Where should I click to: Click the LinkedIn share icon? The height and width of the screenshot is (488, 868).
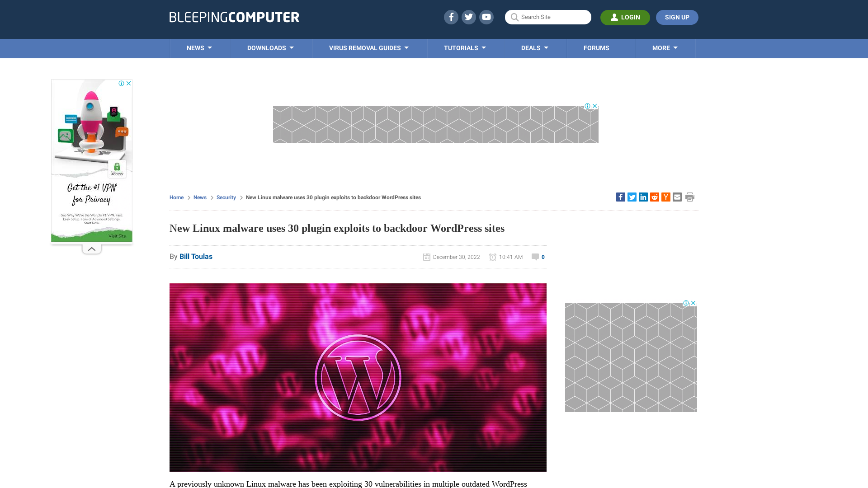[643, 197]
